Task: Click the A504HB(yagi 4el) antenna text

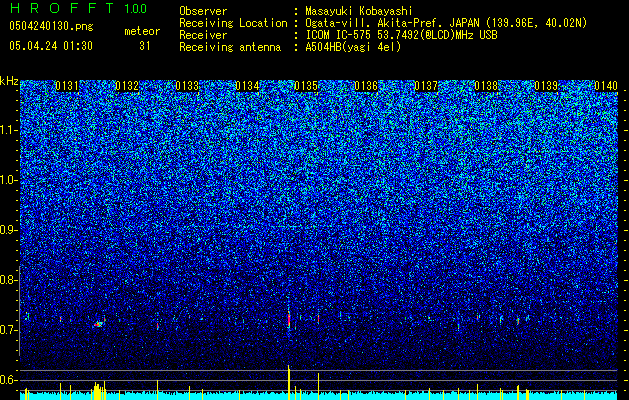Action: coord(353,47)
